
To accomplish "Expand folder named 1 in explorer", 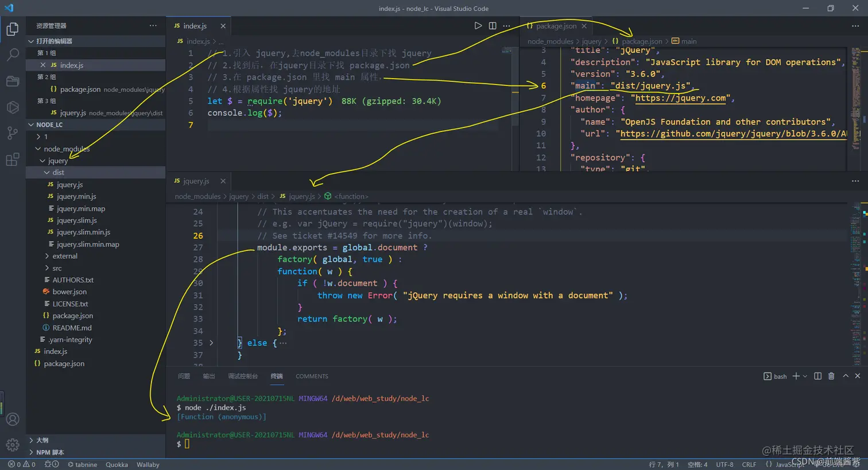I will coord(96,137).
